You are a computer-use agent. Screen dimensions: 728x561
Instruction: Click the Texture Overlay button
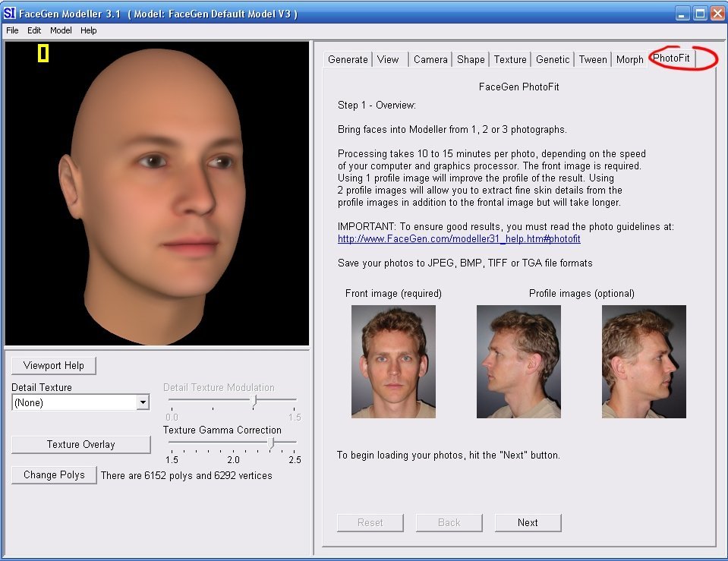pyautogui.click(x=80, y=444)
